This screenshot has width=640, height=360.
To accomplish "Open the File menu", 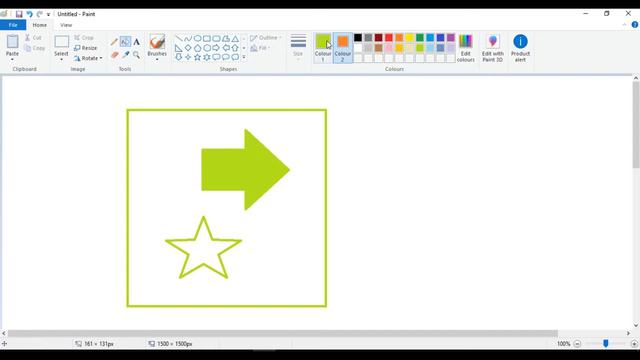I will tap(13, 25).
